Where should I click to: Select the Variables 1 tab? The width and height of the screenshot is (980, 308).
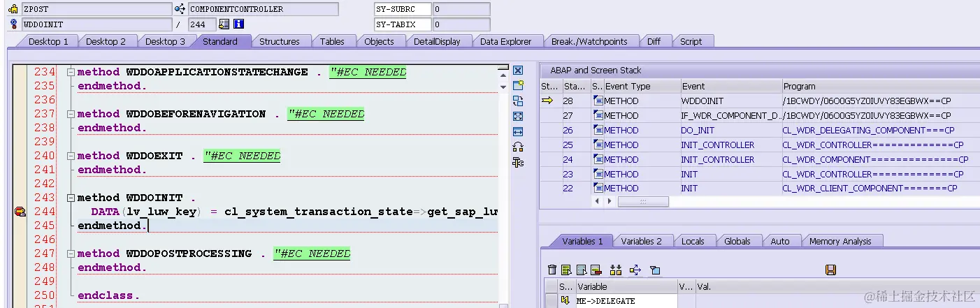coord(582,241)
